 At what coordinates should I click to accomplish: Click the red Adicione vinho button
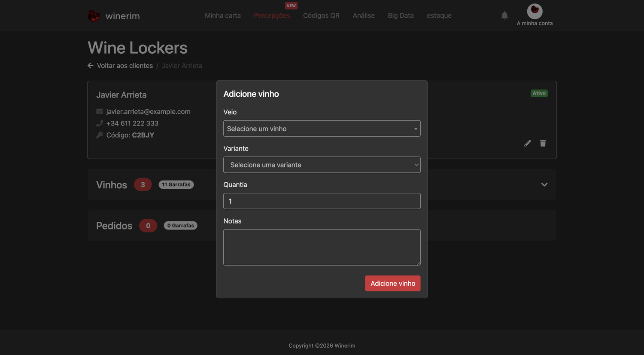(x=393, y=283)
